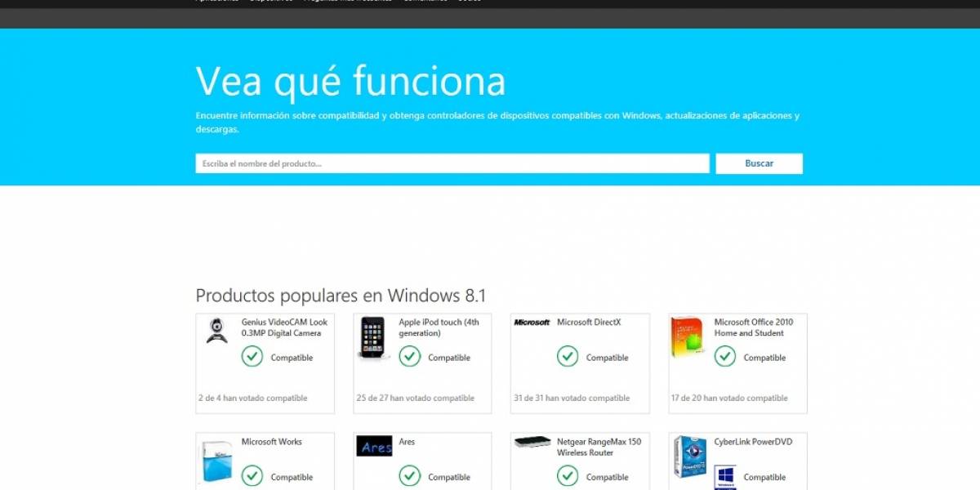Viewport: 980px width, 490px height.
Task: Click the green checkmark for Apple iPod touch
Action: (409, 357)
